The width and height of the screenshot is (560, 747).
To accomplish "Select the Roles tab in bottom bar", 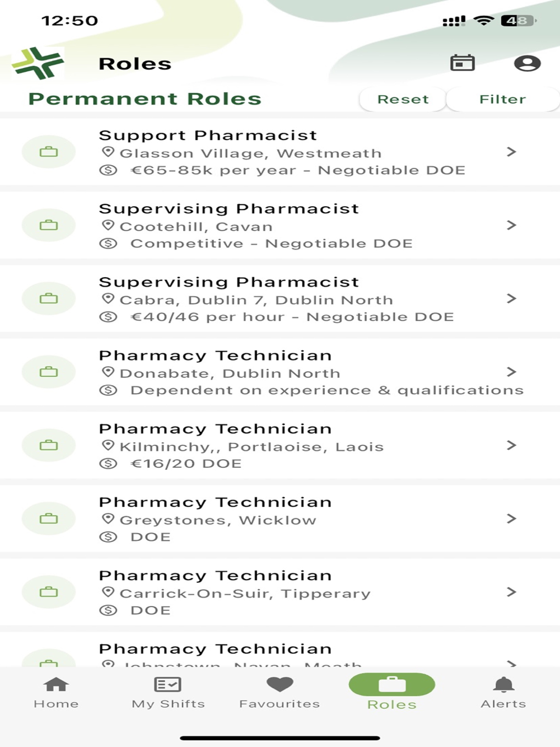I will coord(391,692).
